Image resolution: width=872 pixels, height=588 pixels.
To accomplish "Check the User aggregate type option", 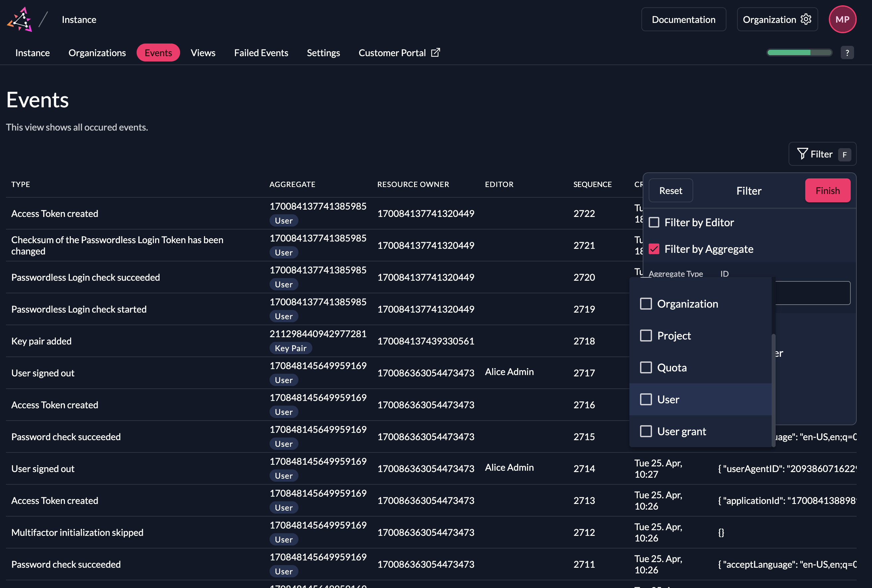I will (x=646, y=399).
